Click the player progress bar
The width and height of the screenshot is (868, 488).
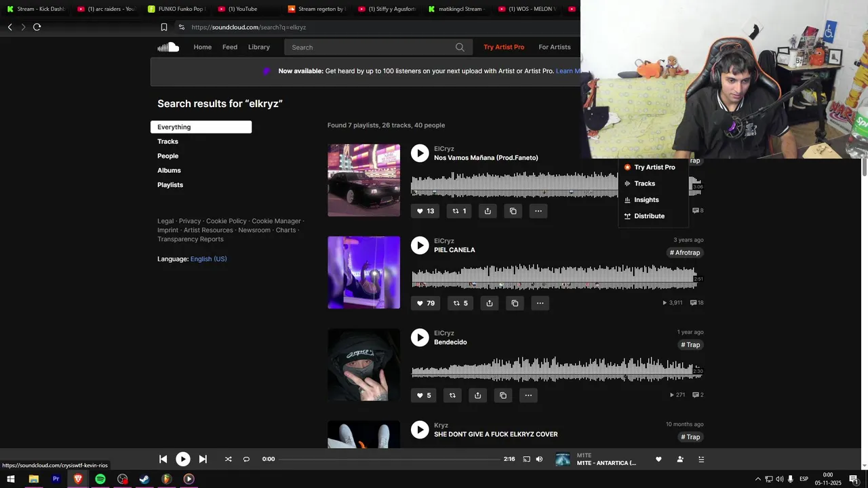coord(389,459)
